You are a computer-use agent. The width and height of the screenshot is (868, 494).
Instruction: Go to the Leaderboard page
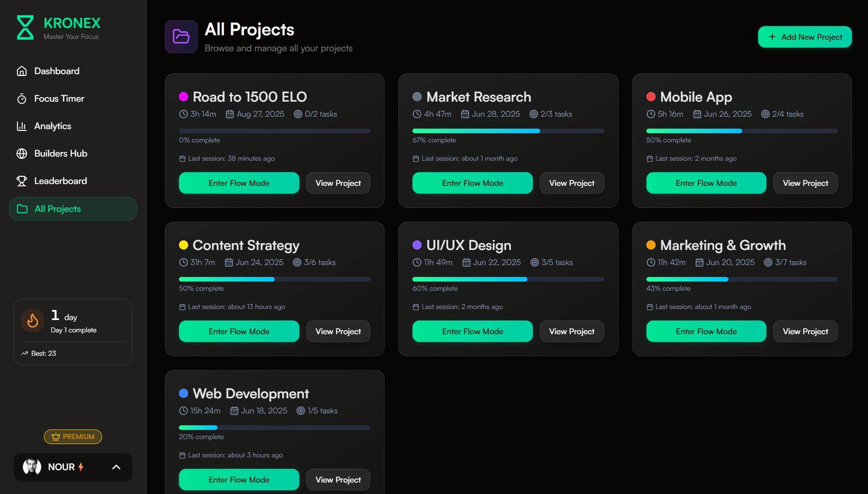(x=60, y=181)
